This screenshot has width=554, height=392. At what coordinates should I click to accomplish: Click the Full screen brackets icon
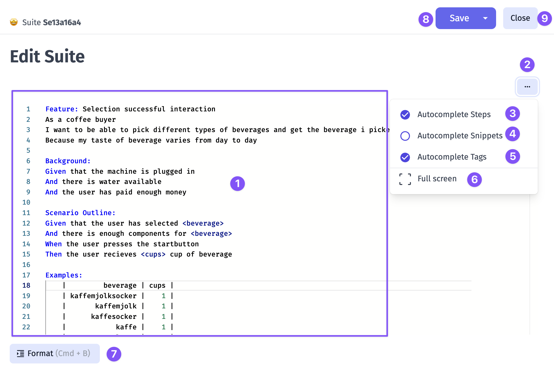pyautogui.click(x=405, y=179)
